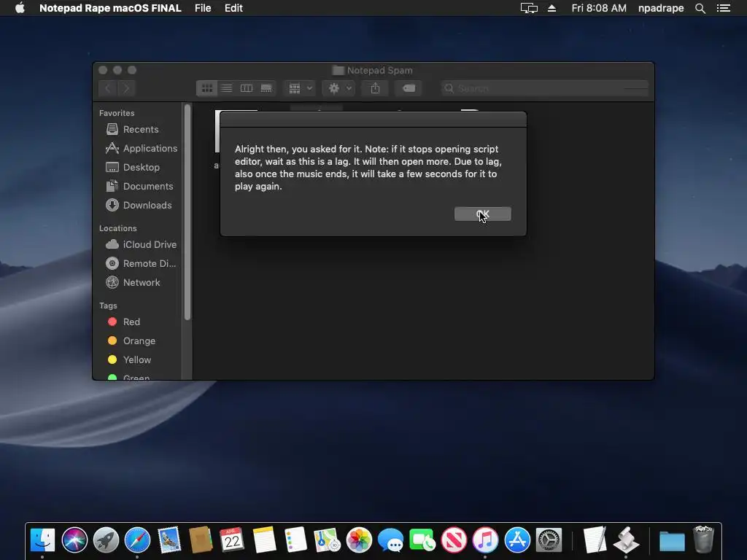Image resolution: width=747 pixels, height=560 pixels.
Task: Open Reminders from the Dock
Action: click(x=295, y=540)
